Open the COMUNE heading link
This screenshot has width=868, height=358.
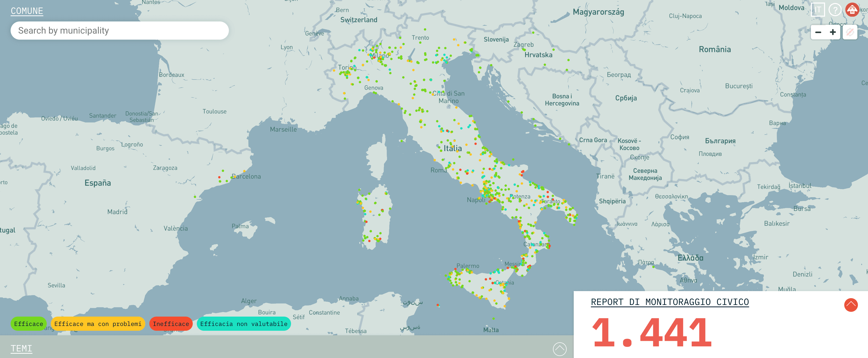pos(27,11)
